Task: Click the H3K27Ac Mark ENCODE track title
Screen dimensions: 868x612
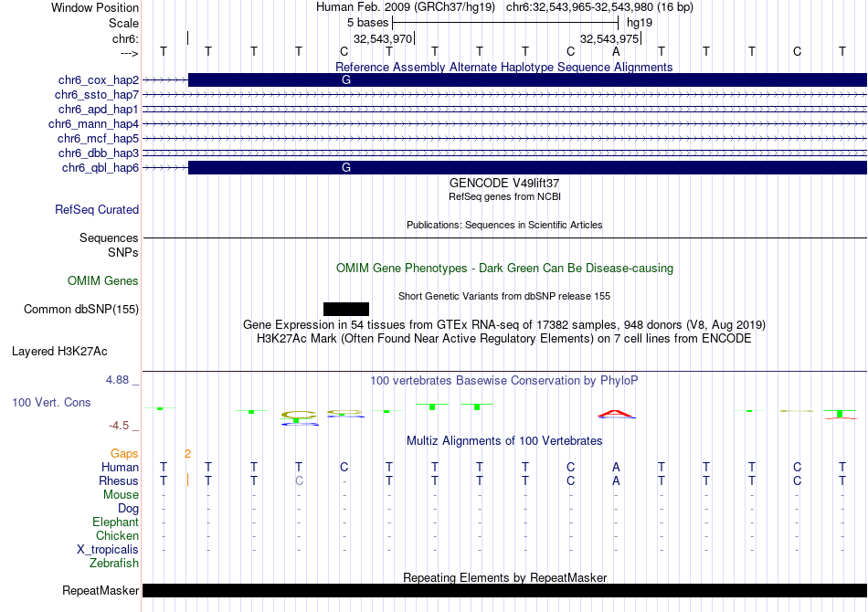Action: coord(504,339)
